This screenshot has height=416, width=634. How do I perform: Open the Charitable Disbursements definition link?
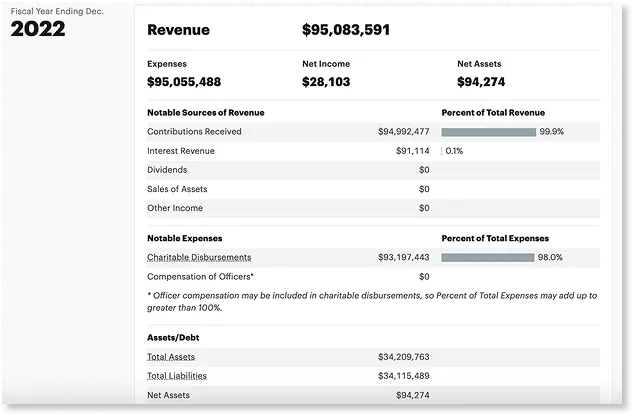(x=199, y=258)
